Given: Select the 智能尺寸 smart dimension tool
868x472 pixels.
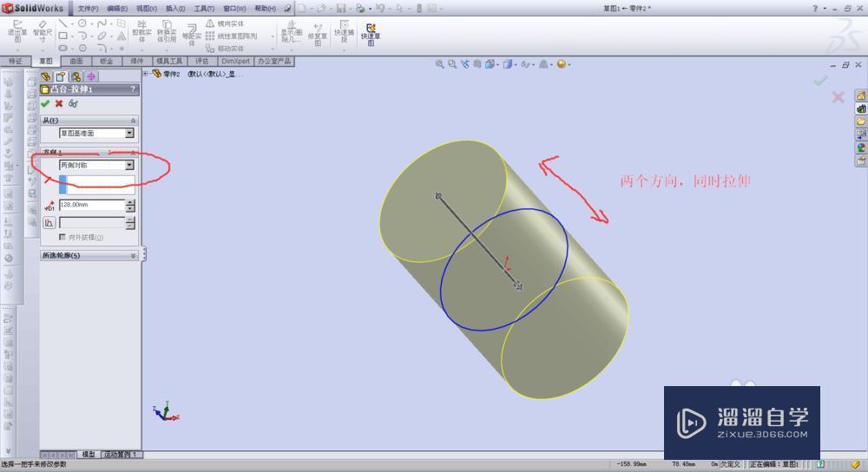Looking at the screenshot, I should (x=43, y=32).
